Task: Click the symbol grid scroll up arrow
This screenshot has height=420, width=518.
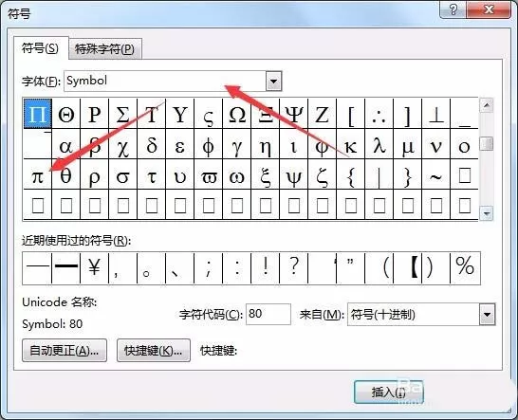Action: click(487, 105)
